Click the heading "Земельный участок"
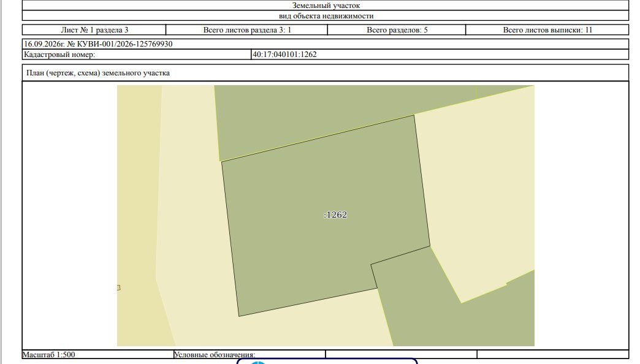 coord(326,6)
